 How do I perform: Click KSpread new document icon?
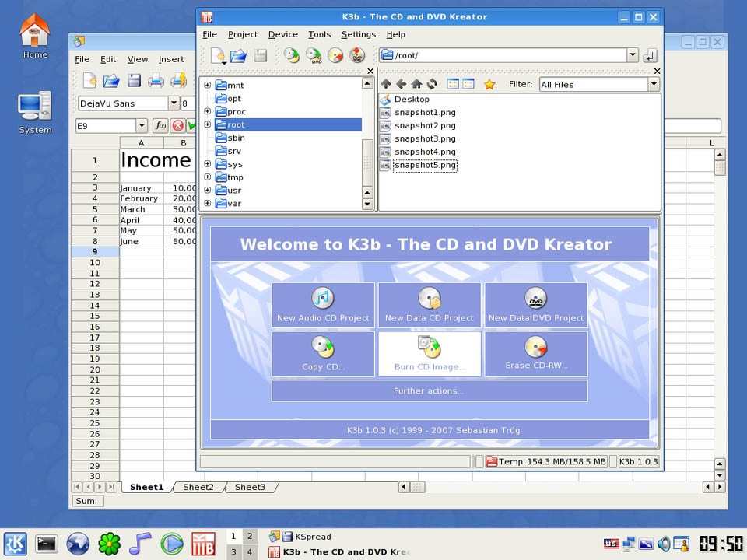pos(89,80)
